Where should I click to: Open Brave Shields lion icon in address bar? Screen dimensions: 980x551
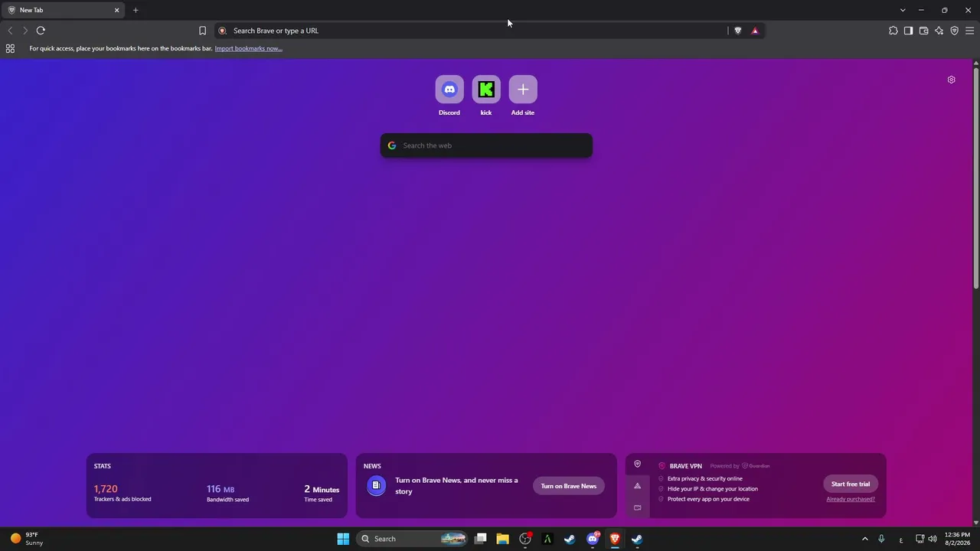[738, 31]
